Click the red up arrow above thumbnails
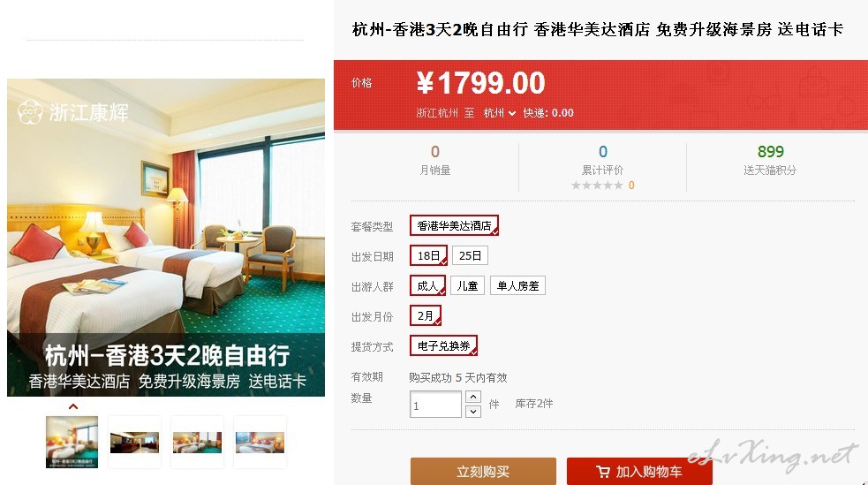 pyautogui.click(x=73, y=406)
